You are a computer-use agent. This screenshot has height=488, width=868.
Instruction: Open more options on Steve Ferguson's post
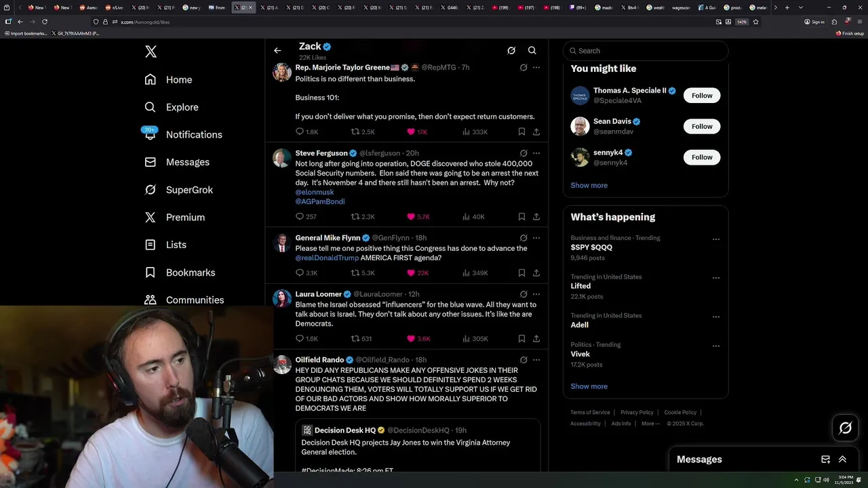point(536,153)
